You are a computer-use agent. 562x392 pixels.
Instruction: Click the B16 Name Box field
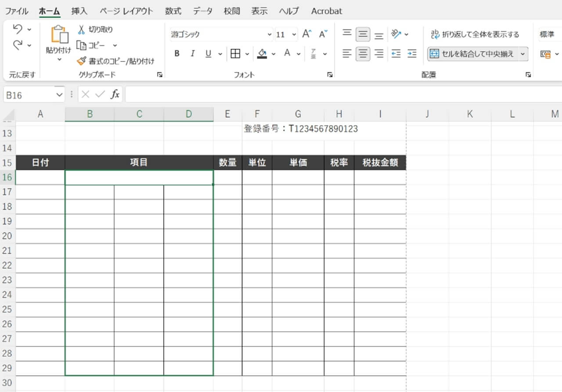(30, 94)
